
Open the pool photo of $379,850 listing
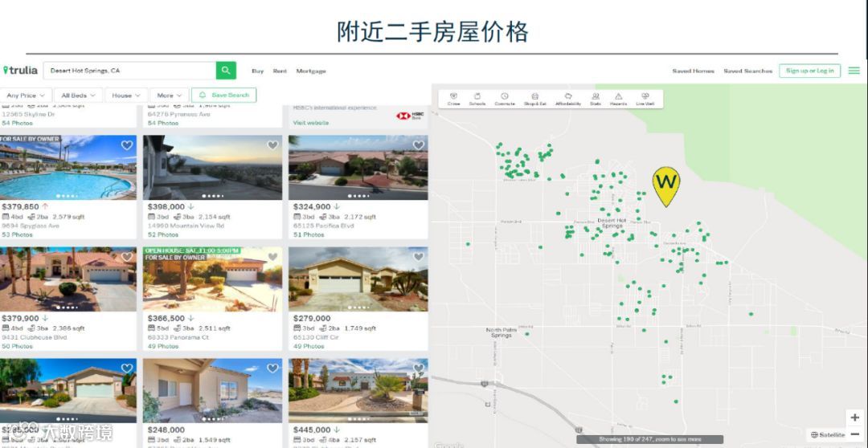tap(68, 168)
